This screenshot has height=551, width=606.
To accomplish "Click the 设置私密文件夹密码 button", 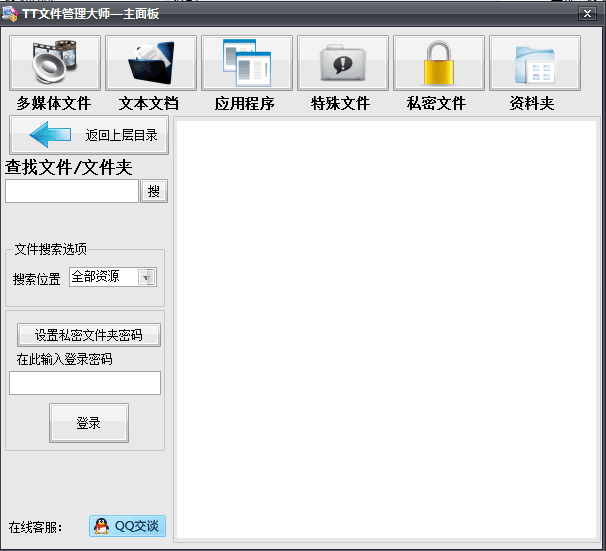I will point(88,335).
